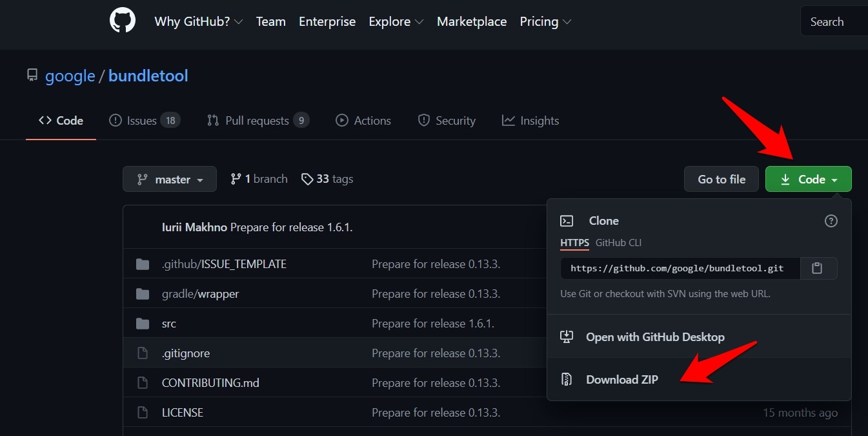This screenshot has width=868, height=436.
Task: View the 1 branch link
Action: coord(259,179)
